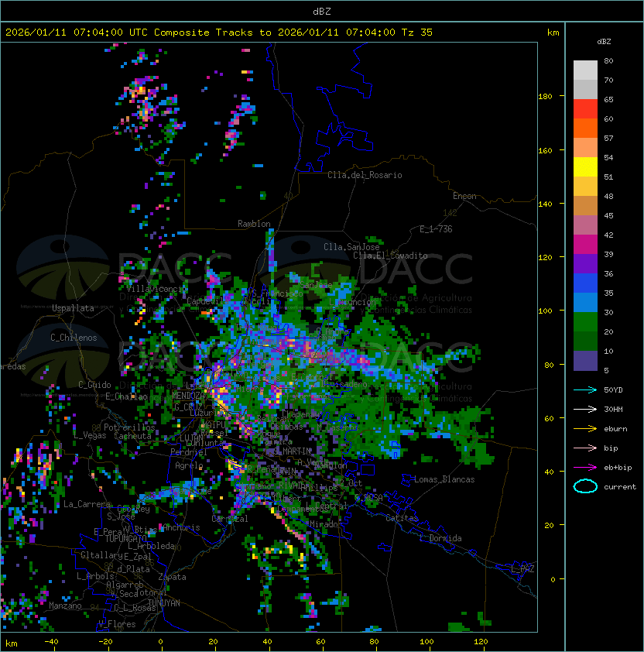Select the bright yellow swatch in the dBZ scale
The width and height of the screenshot is (644, 652).
[585, 167]
